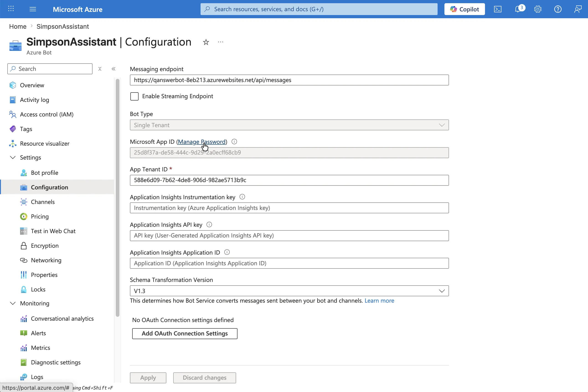This screenshot has width=588, height=392.
Task: Open portal settings gear
Action: click(x=538, y=9)
